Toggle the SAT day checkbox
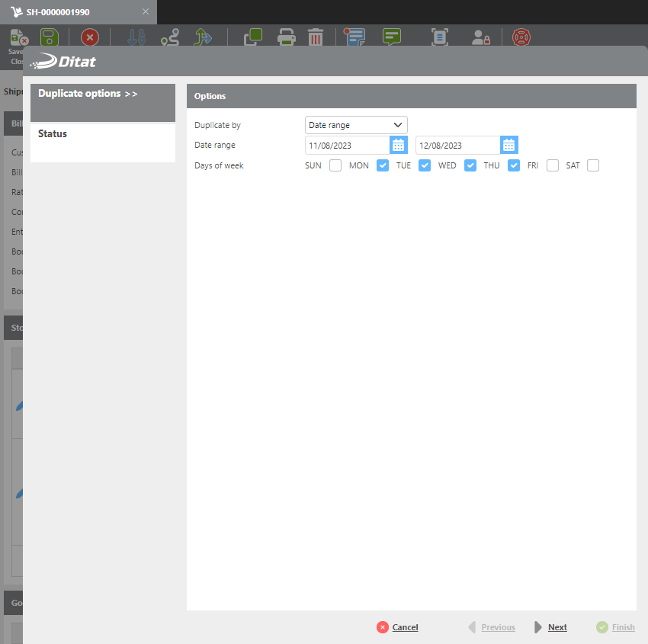The height and width of the screenshot is (644, 648). click(x=593, y=165)
